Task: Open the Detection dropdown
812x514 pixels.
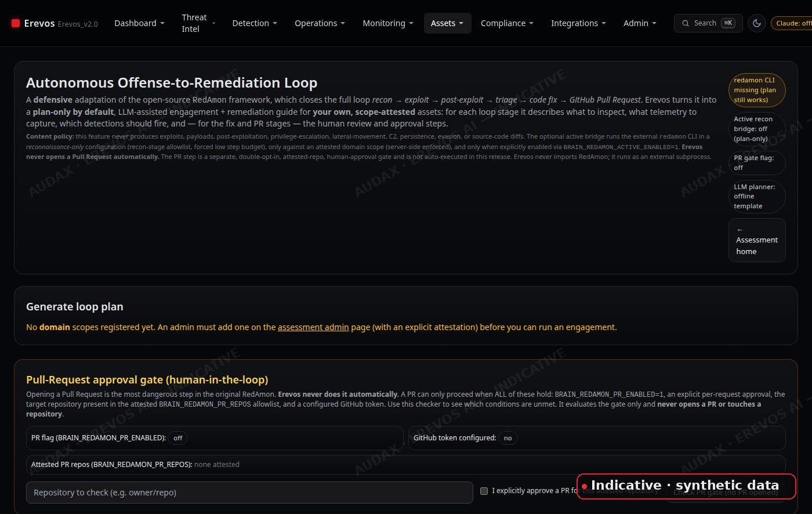Action: pyautogui.click(x=255, y=23)
